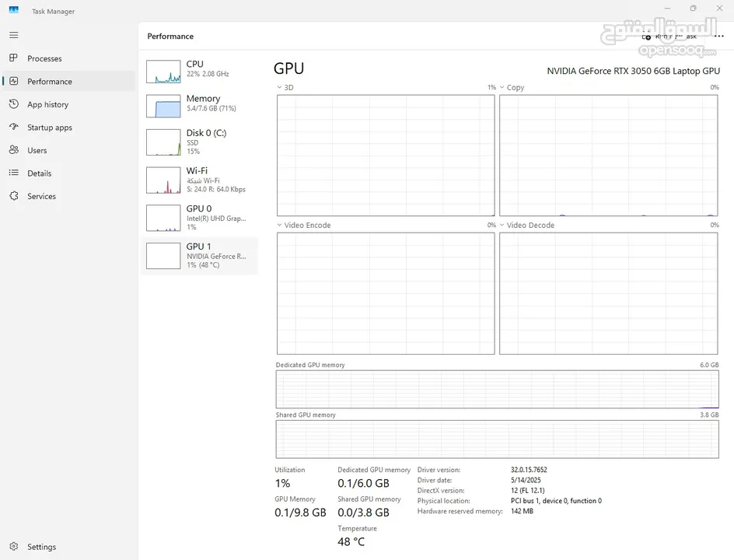The image size is (734, 560).
Task: Go to Services page
Action: 41,196
